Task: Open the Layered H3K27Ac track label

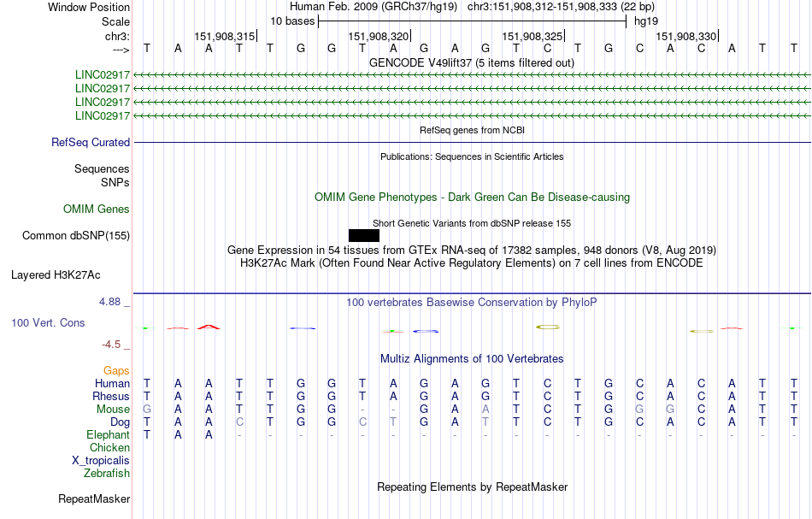Action: 56,275
